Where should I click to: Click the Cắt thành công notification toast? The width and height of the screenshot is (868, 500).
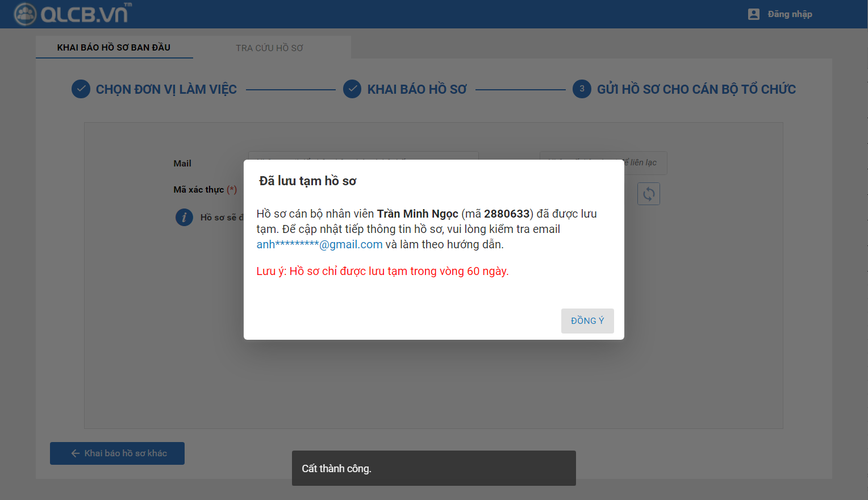(x=433, y=468)
